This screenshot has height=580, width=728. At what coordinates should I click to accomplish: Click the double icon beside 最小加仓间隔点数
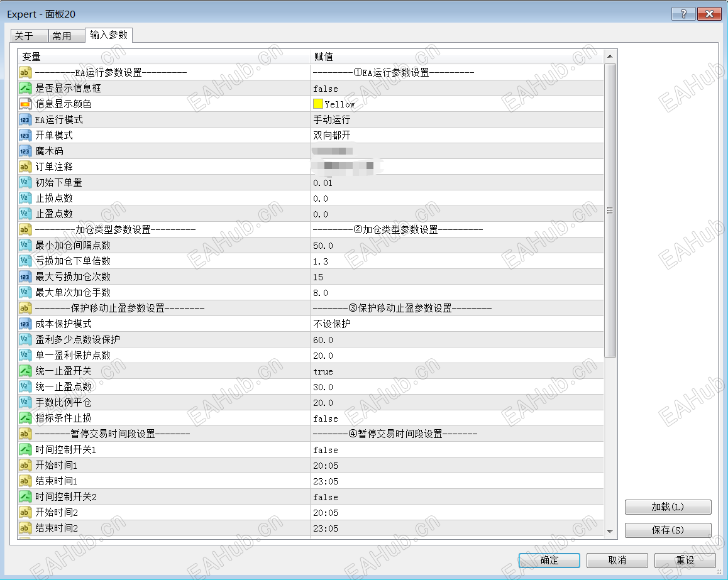point(25,246)
